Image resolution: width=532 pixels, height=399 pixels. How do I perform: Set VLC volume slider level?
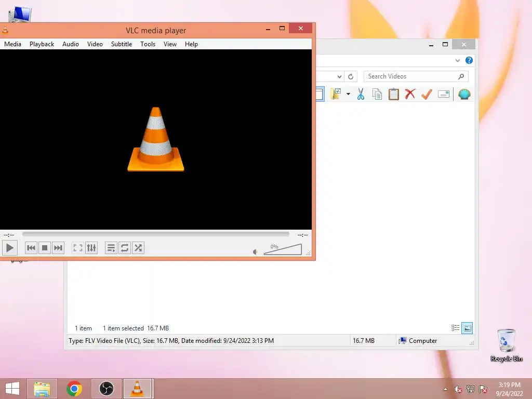pos(283,249)
